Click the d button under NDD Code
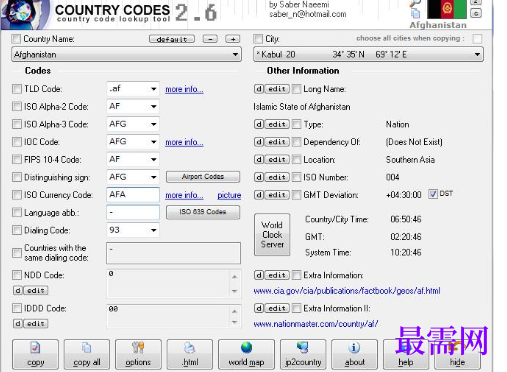This screenshot has height=372, width=507. (x=18, y=291)
